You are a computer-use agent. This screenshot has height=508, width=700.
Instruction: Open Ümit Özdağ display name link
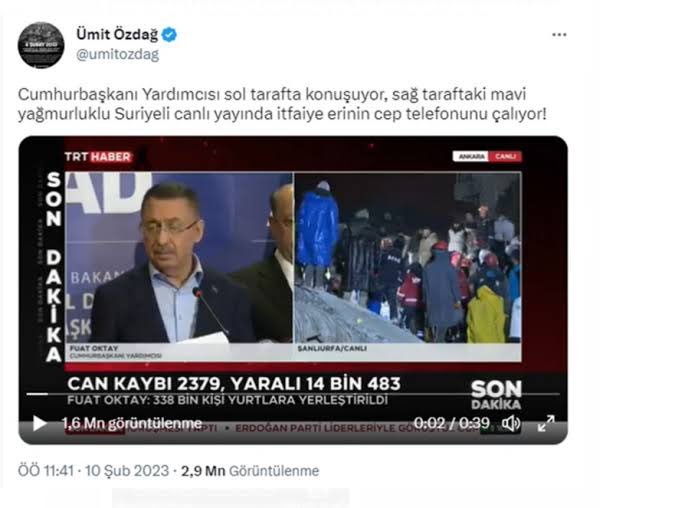point(117,34)
